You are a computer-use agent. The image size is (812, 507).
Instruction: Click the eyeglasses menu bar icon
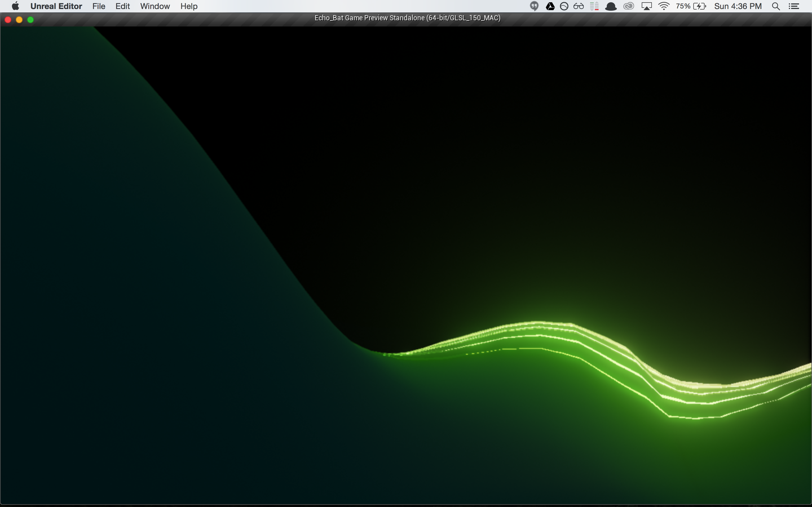click(x=579, y=6)
